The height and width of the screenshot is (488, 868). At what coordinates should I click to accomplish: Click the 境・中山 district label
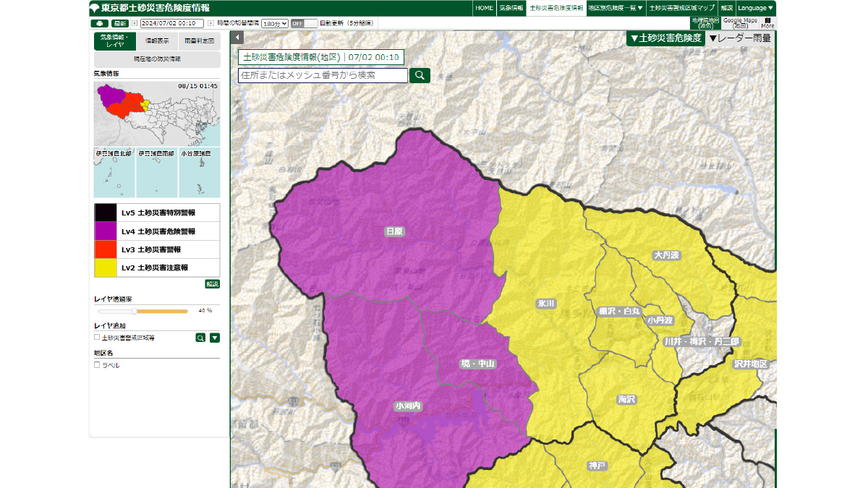[478, 364]
